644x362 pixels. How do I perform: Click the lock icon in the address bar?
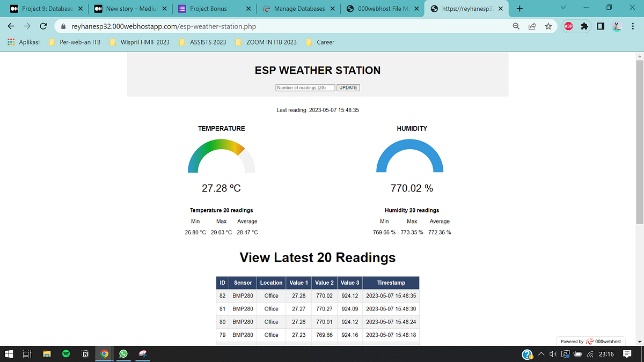(x=63, y=26)
